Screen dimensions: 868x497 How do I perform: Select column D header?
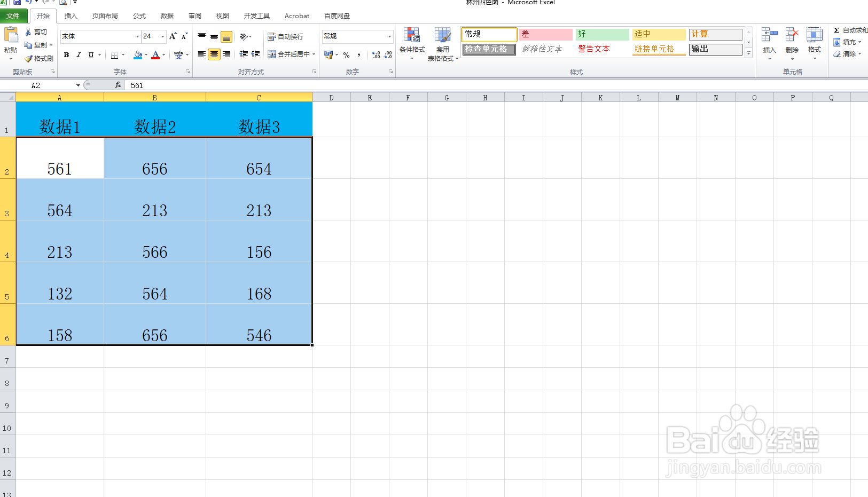tap(331, 98)
